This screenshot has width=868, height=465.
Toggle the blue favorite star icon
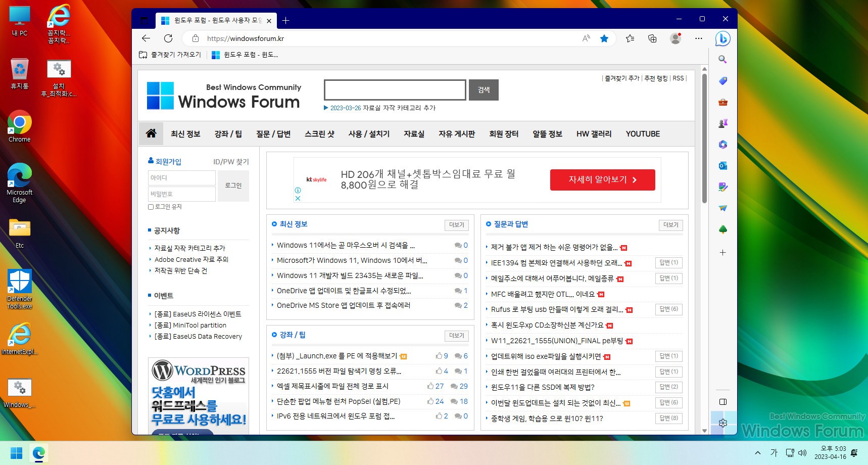[604, 38]
